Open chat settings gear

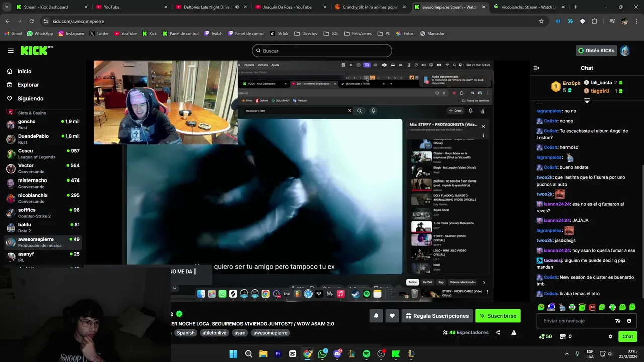(x=610, y=336)
